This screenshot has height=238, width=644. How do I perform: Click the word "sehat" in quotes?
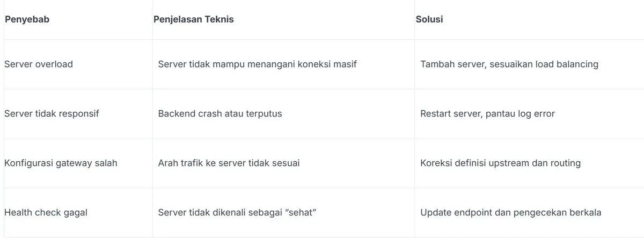pos(300,212)
